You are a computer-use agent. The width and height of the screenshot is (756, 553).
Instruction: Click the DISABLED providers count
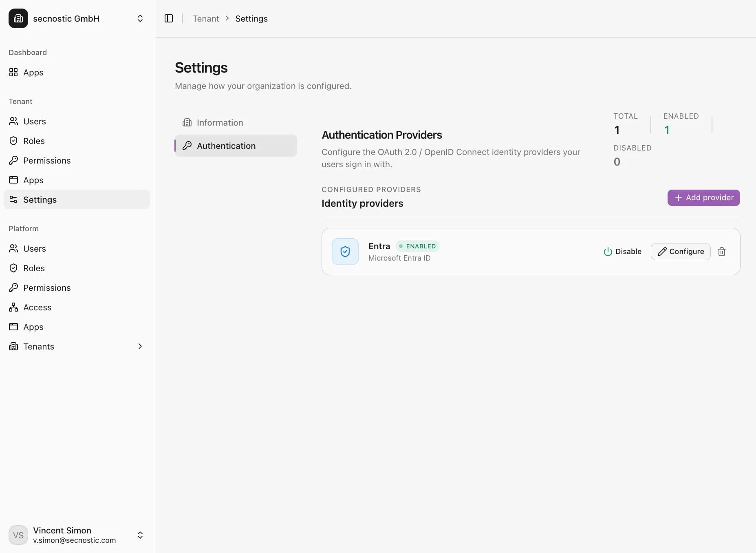pyautogui.click(x=617, y=162)
